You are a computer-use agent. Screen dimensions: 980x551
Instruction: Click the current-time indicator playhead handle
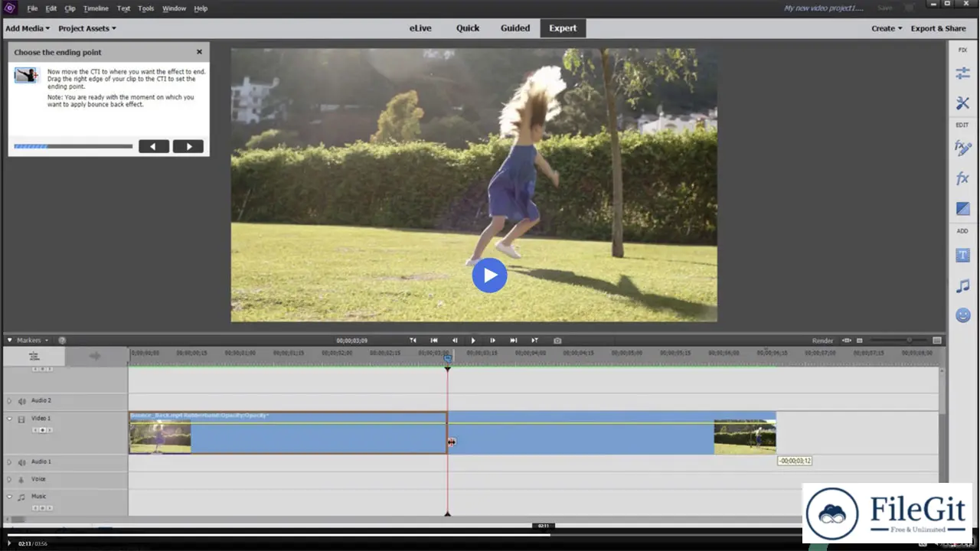click(x=448, y=357)
